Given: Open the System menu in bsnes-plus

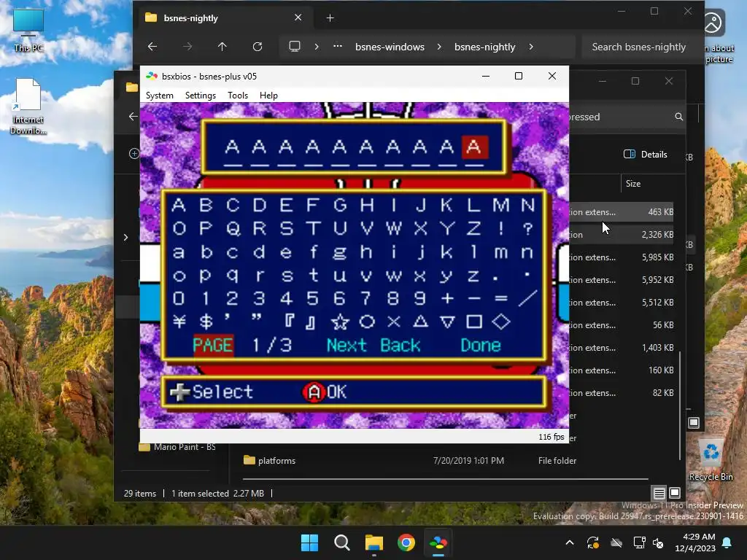Looking at the screenshot, I should click(x=159, y=96).
